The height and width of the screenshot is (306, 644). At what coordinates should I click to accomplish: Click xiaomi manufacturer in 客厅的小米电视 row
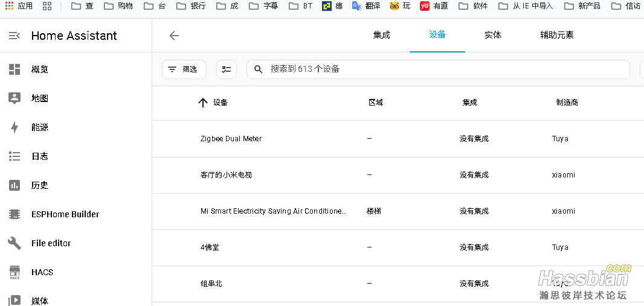click(564, 175)
